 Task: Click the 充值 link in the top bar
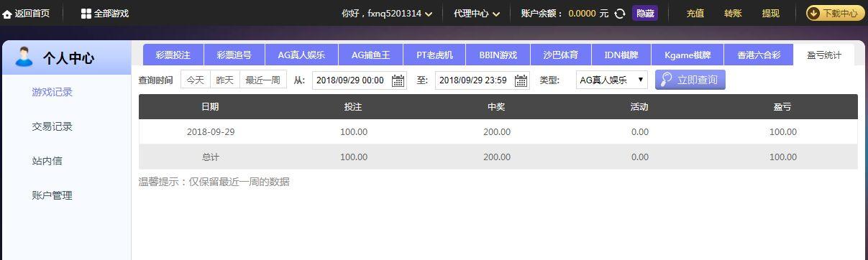695,14
